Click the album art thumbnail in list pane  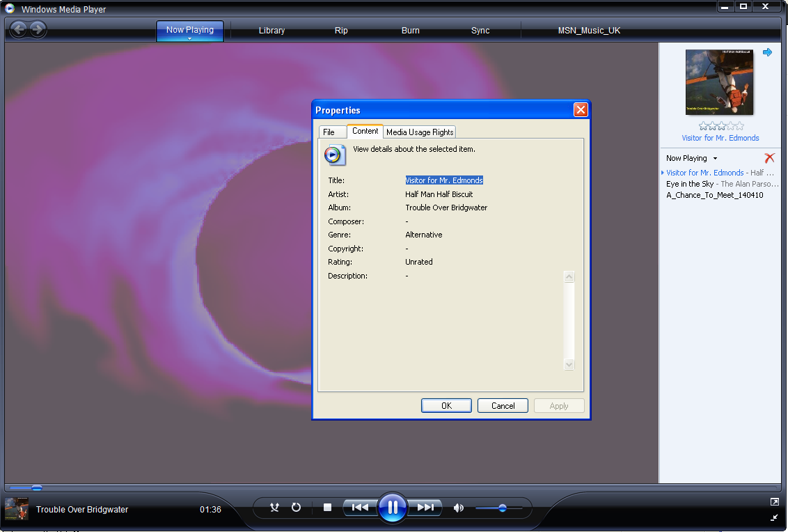coord(720,82)
